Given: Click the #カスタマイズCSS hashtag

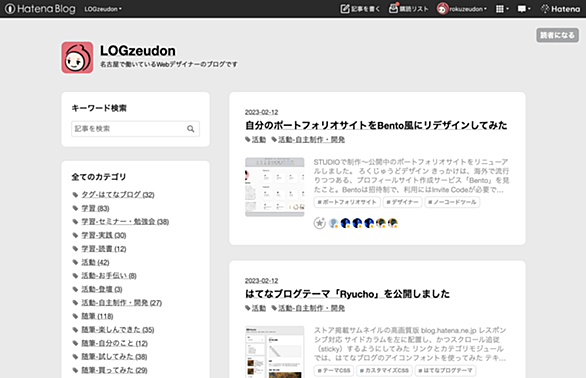Looking at the screenshot, I should tap(384, 371).
